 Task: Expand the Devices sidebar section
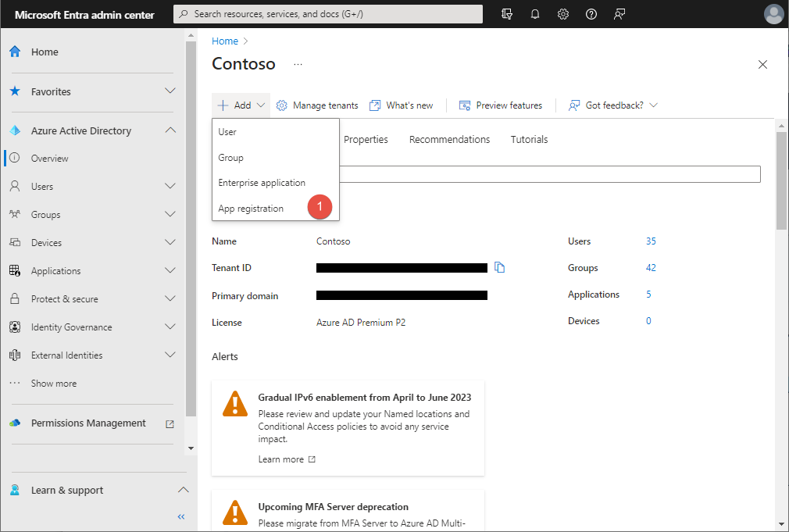(170, 242)
